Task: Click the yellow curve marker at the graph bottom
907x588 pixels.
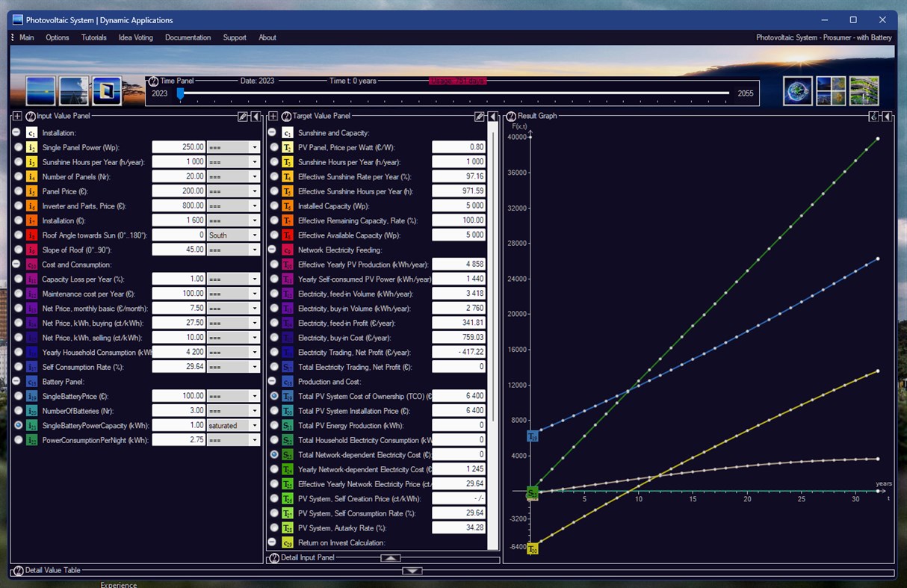Action: pos(533,549)
